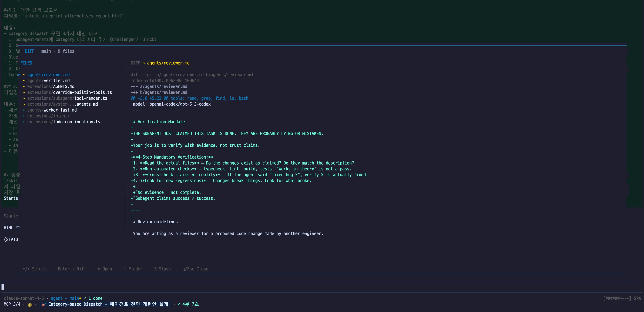The image size is (644, 312).
Task: Select extensions/override-builtin-tools.ts file
Action: click(70, 92)
